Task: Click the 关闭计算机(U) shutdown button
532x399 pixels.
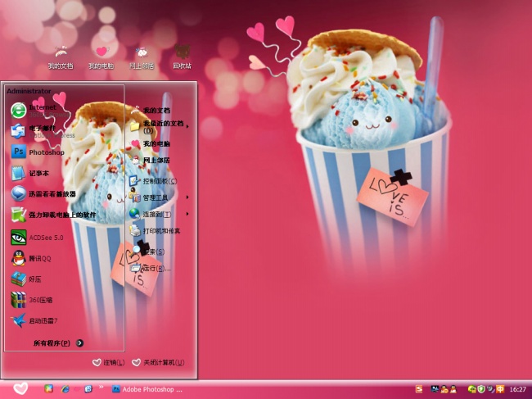Action: point(158,362)
